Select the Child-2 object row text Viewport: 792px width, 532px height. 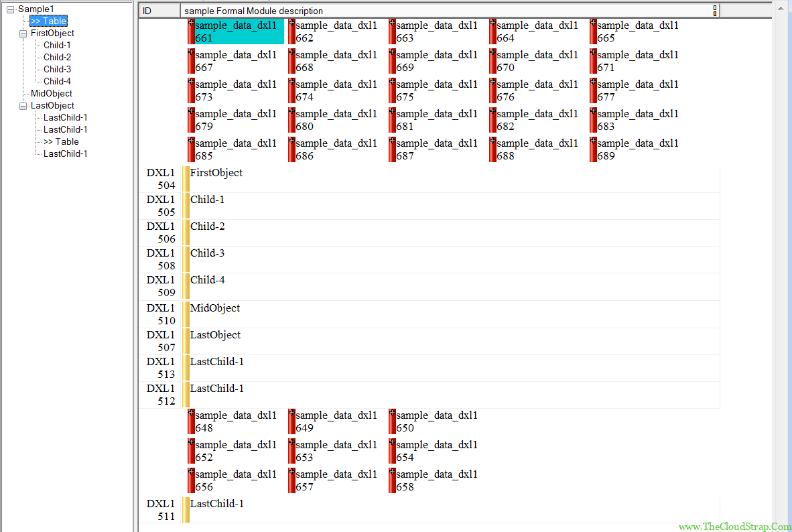pyautogui.click(x=208, y=226)
